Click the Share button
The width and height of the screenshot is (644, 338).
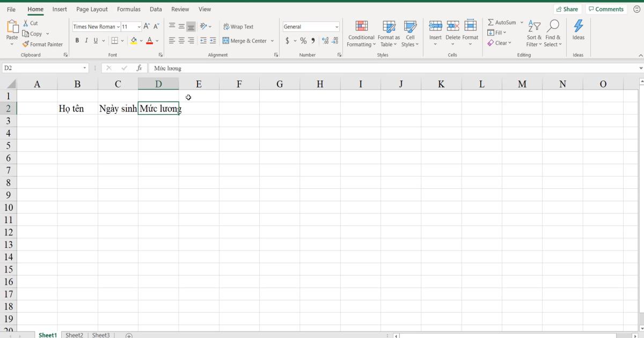pos(567,9)
